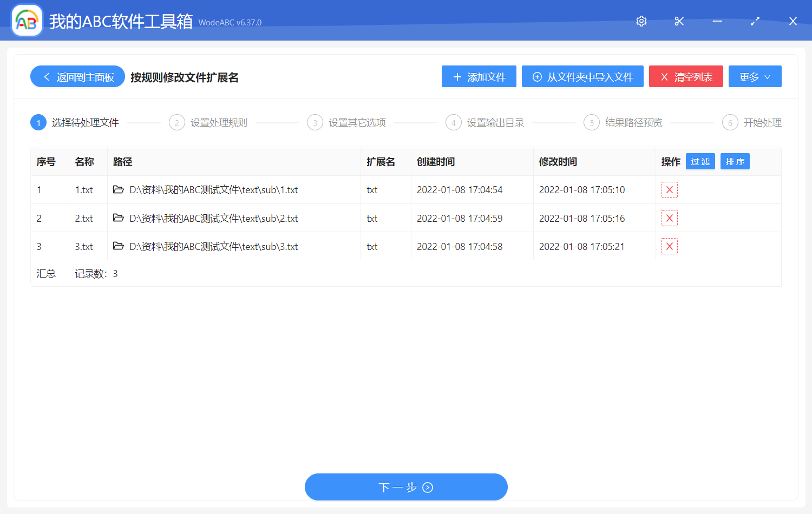Open the settings gear in the title bar
The image size is (812, 514).
(641, 21)
